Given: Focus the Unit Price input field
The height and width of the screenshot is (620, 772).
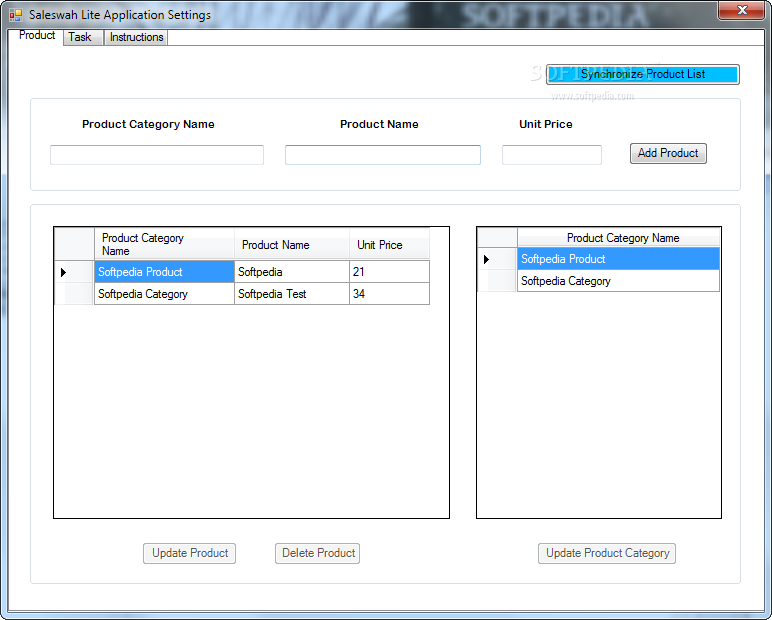Looking at the screenshot, I should coord(552,155).
